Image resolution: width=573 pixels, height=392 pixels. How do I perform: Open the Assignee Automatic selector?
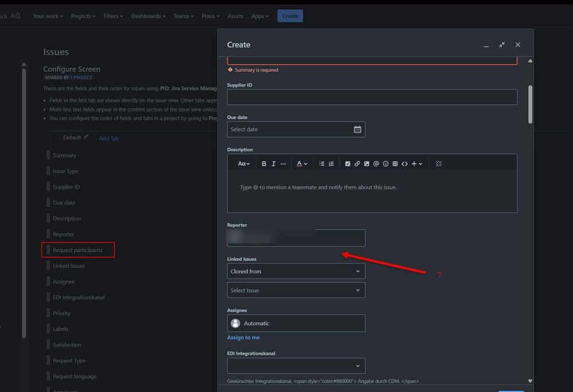[296, 323]
